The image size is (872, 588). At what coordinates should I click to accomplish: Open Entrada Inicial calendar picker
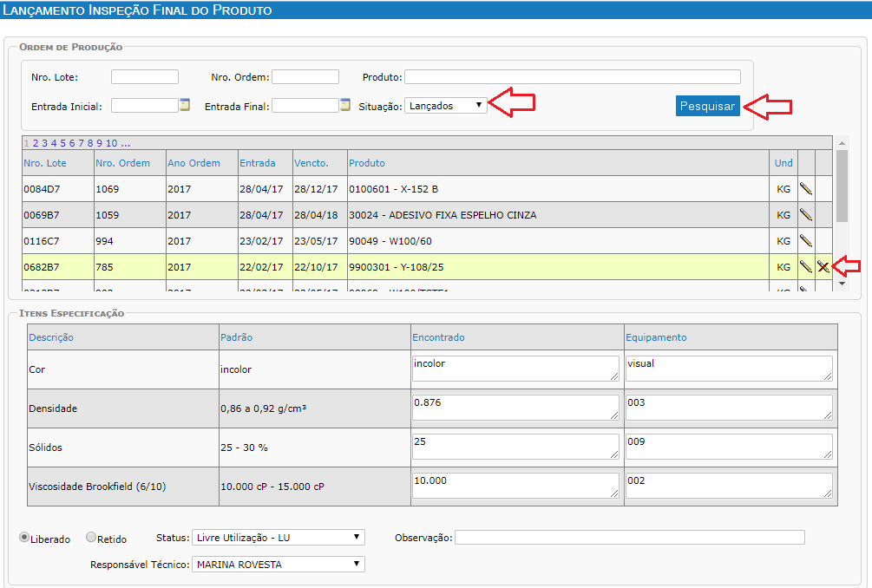[x=185, y=104]
